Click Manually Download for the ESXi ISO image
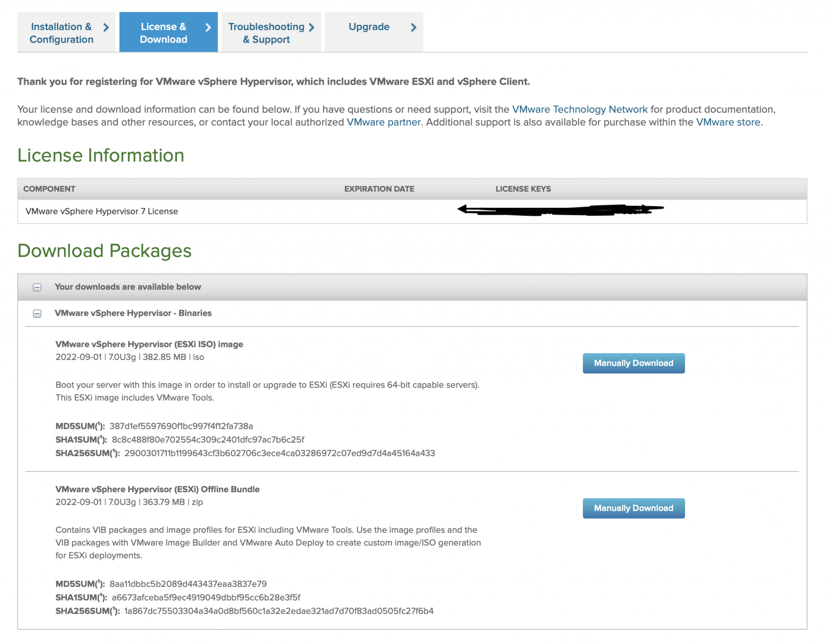This screenshot has height=644, width=833. (x=633, y=363)
